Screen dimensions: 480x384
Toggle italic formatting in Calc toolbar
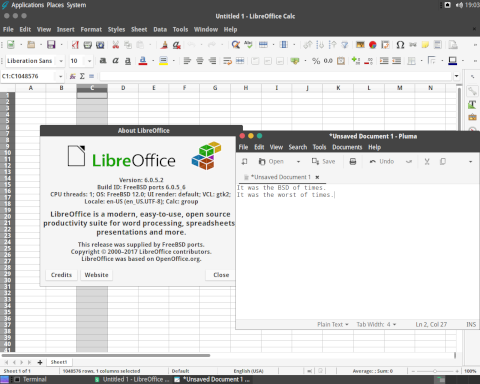(115, 61)
